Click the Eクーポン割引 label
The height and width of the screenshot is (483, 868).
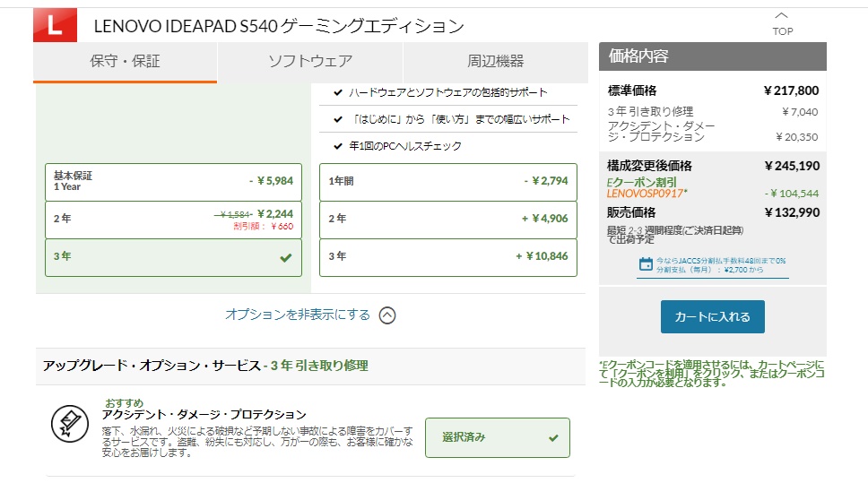coord(642,182)
